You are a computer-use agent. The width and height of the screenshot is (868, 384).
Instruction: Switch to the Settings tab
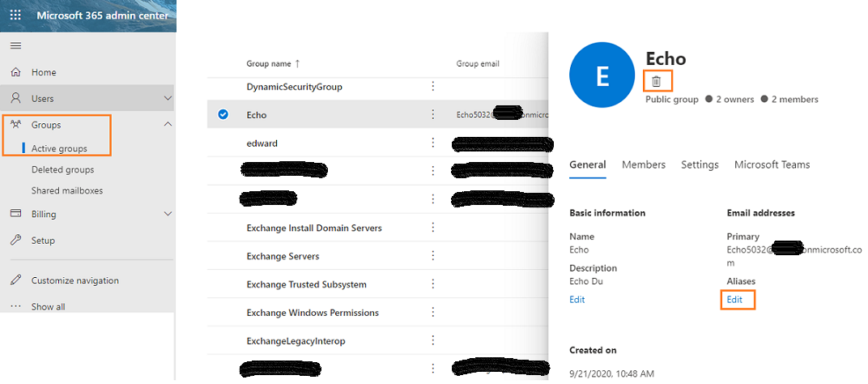click(700, 164)
